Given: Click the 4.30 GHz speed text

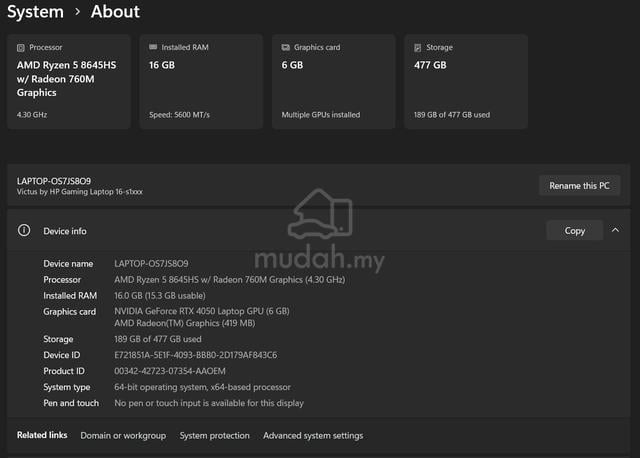Looking at the screenshot, I should [32, 115].
